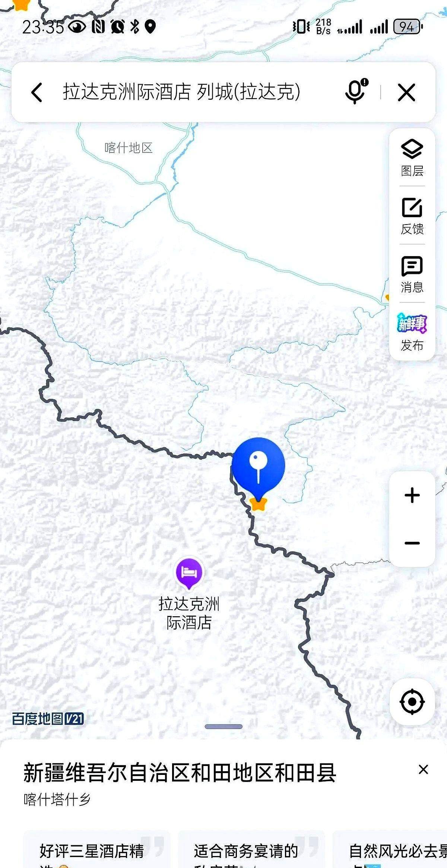
Task: Recenter map with the locate-me button
Action: [x=412, y=702]
